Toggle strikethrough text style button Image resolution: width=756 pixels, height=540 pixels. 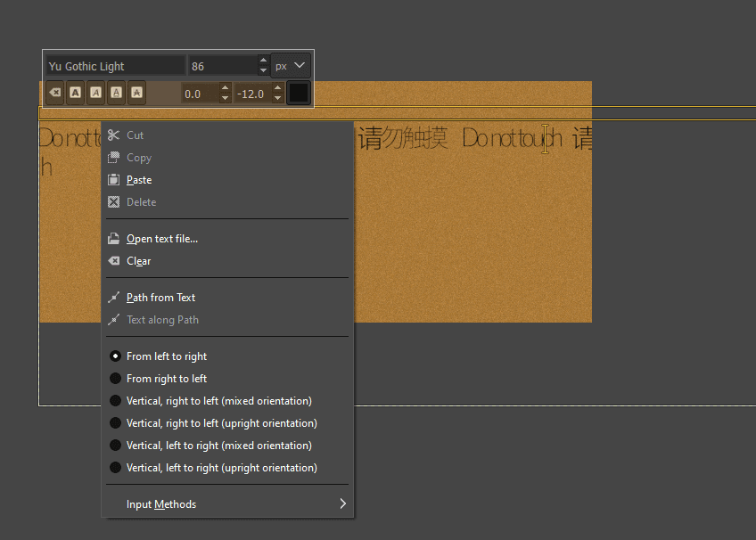coord(137,93)
